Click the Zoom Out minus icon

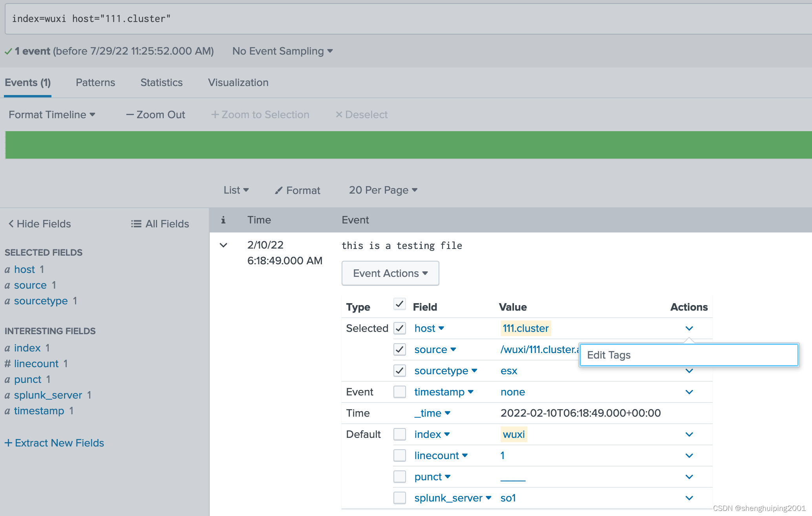(x=130, y=115)
